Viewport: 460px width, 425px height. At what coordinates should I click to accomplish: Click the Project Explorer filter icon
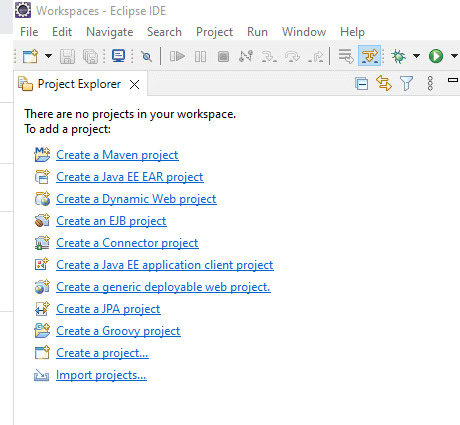tap(406, 83)
